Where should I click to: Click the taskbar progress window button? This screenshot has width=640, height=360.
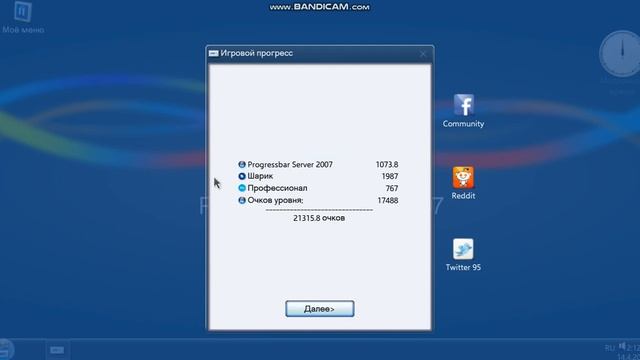click(57, 350)
